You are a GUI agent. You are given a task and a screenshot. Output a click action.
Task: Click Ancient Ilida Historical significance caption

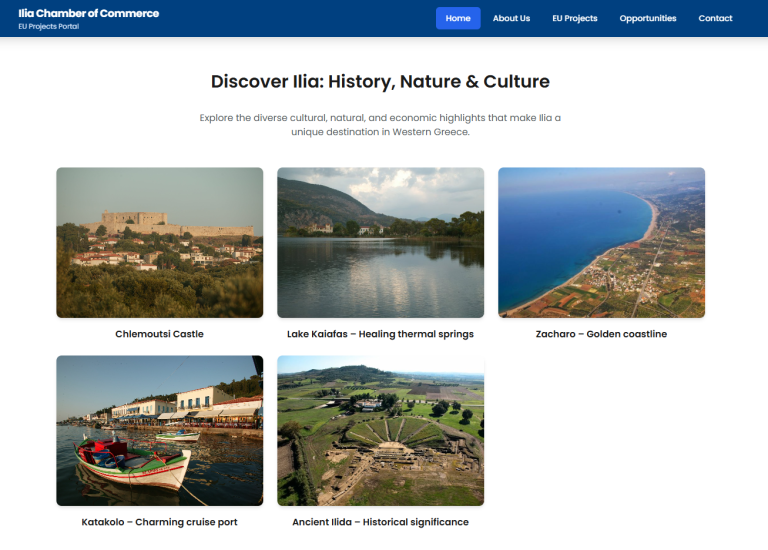(x=380, y=522)
